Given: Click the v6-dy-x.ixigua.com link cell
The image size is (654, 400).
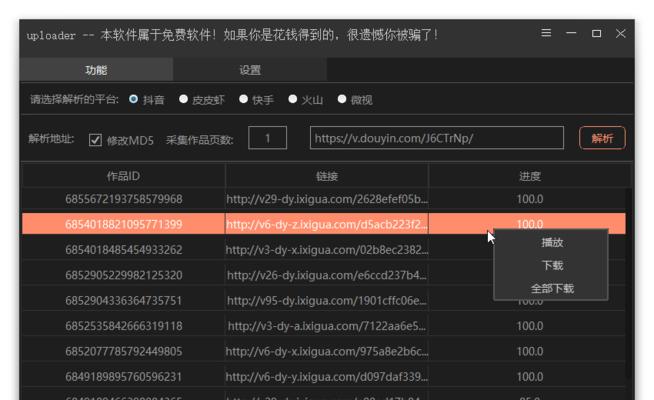Looking at the screenshot, I should click(327, 352).
